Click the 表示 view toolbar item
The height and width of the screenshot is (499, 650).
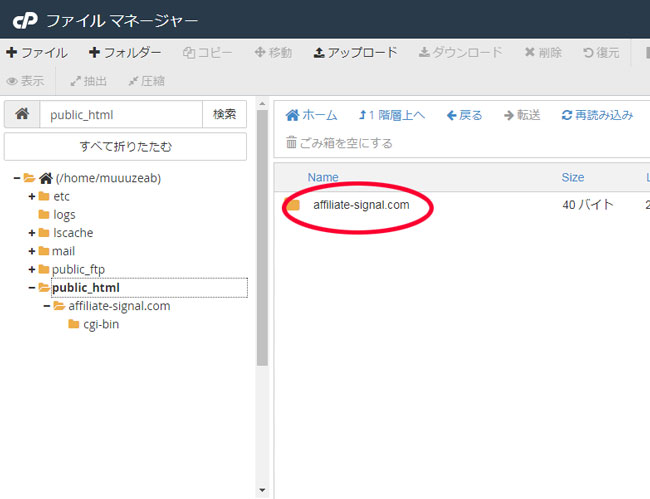point(25,81)
